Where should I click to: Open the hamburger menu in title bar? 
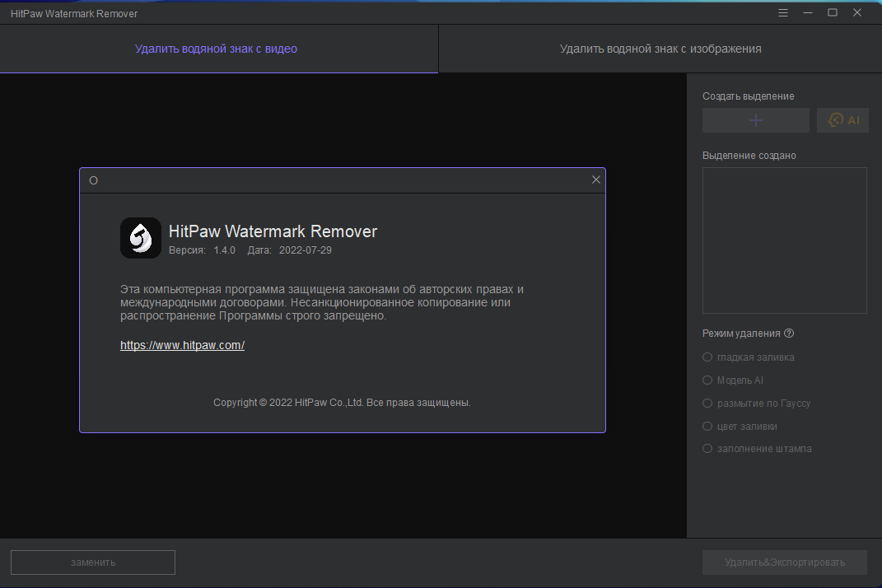pos(783,13)
